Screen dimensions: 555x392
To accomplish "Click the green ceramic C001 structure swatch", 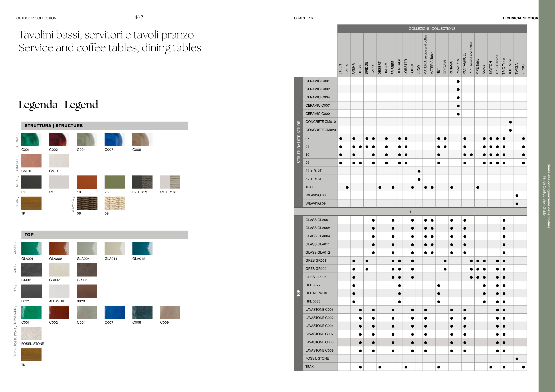I will pyautogui.click(x=31, y=139).
